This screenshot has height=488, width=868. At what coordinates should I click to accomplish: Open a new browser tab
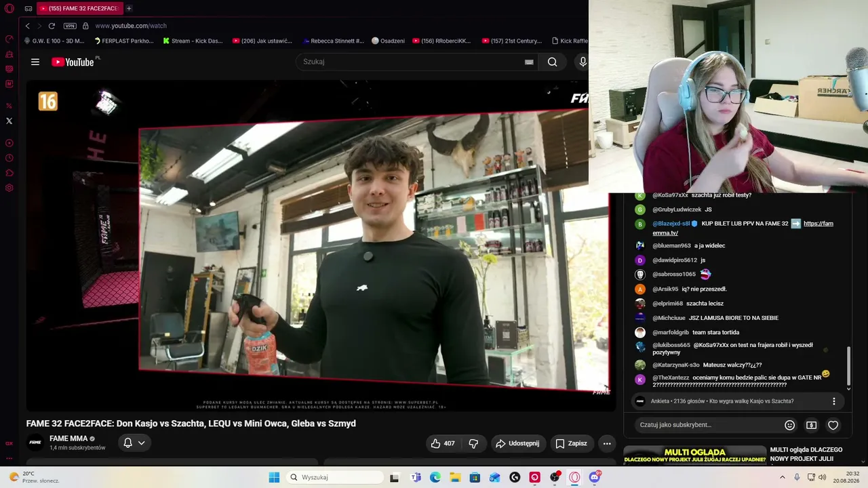tap(129, 8)
